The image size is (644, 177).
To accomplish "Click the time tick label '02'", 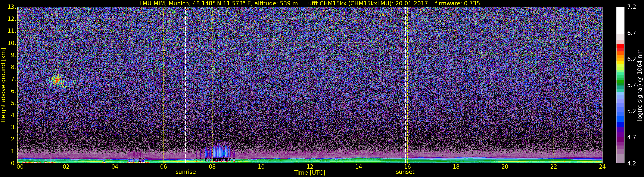I will [66, 166].
